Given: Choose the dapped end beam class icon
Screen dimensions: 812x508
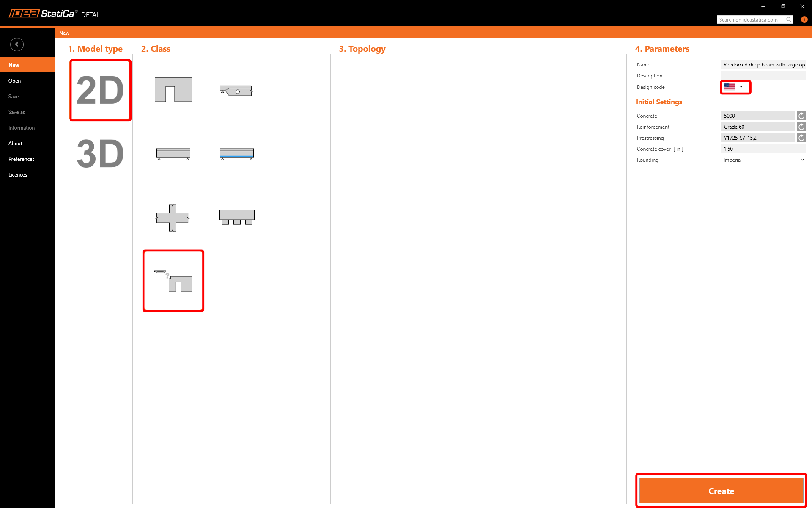Looking at the screenshot, I should click(x=236, y=90).
